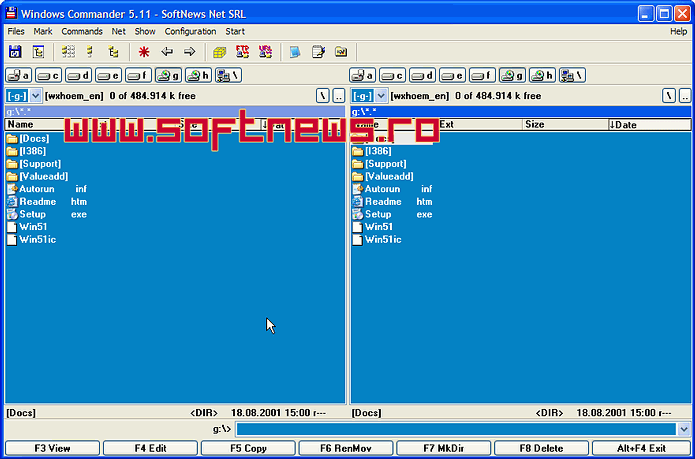Open the FTP connect toolbar icon
Screen dimensions: 695x459
pyautogui.click(x=242, y=52)
